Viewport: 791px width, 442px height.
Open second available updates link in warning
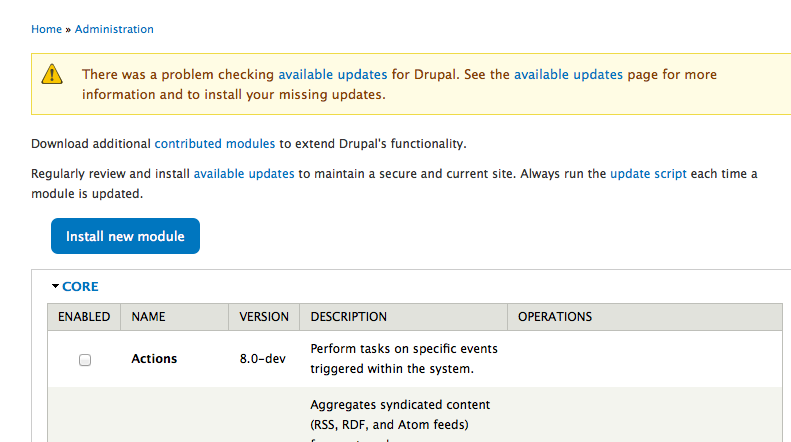(x=569, y=75)
